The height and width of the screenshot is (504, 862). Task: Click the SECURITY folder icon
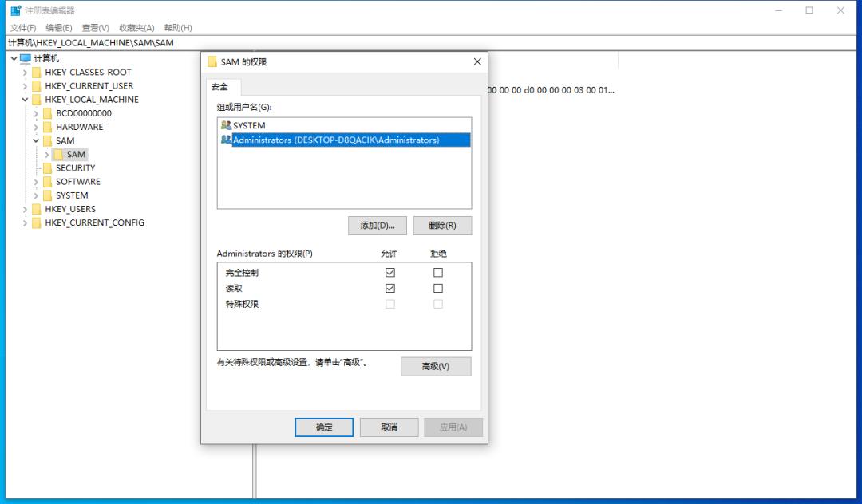48,168
